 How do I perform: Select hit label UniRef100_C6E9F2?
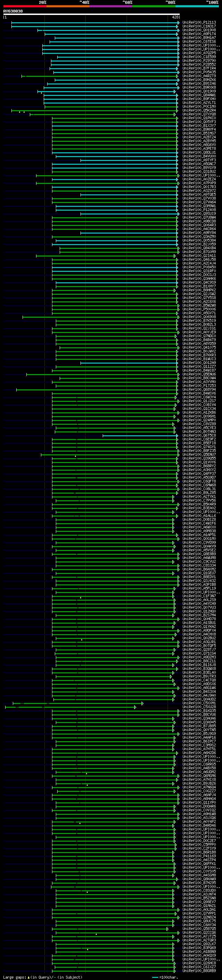click(x=199, y=439)
